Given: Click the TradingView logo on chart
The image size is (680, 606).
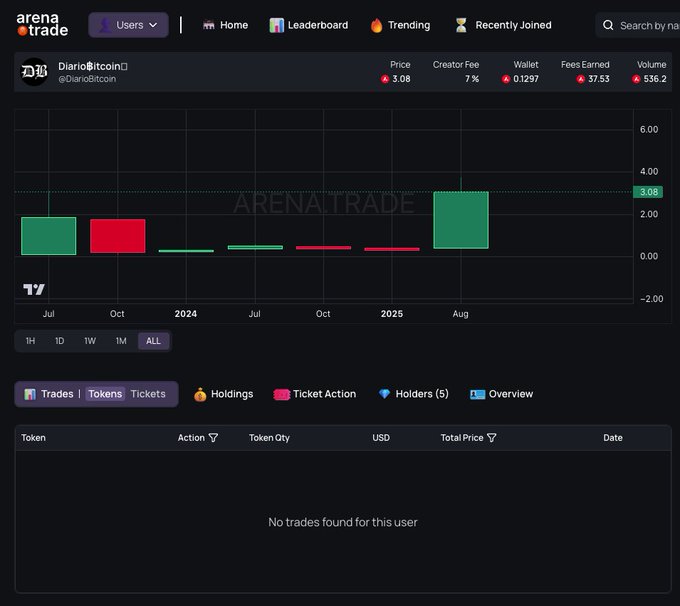Looking at the screenshot, I should (x=34, y=289).
